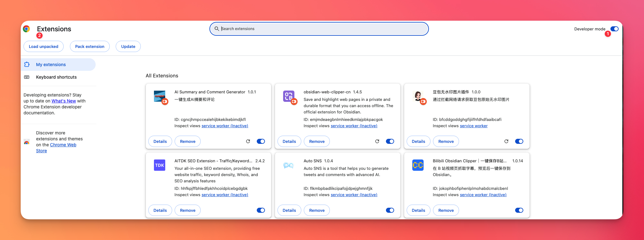
Task: Reload the obsidian-web-clipper-cn extension
Action: click(x=377, y=141)
